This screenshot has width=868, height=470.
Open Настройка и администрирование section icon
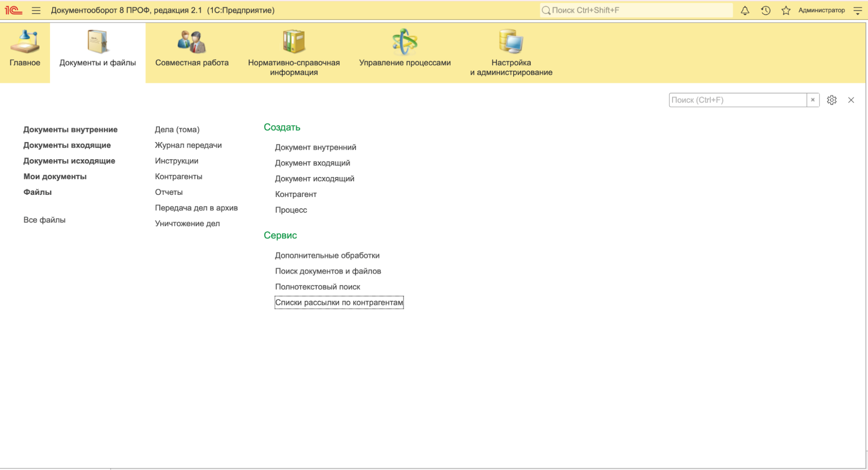[x=511, y=42]
